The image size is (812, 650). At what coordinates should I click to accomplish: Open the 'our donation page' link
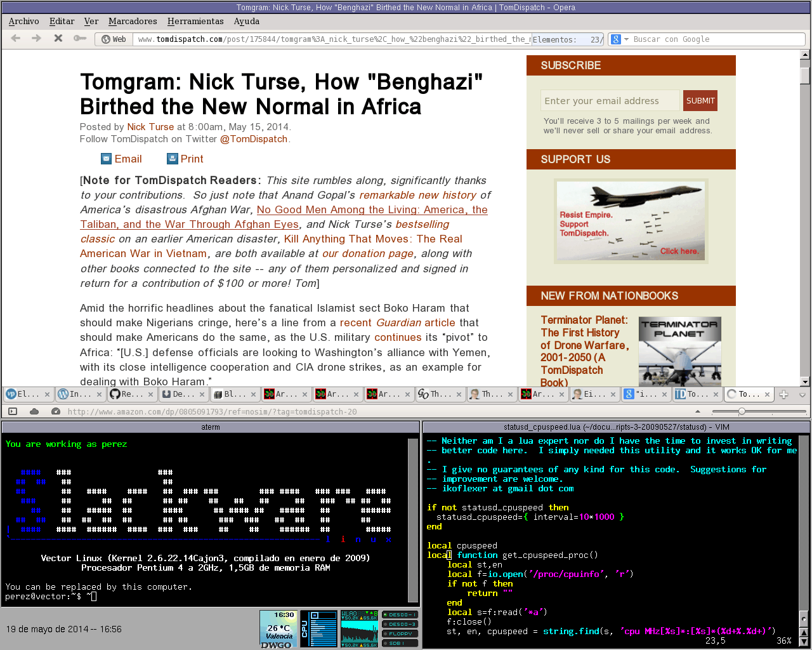click(x=368, y=253)
